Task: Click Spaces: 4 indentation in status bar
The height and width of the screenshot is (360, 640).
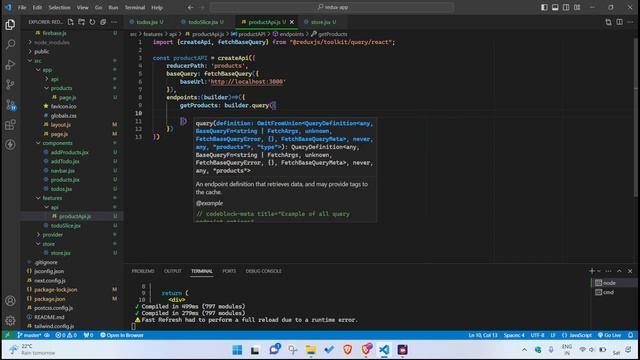Action: tap(514, 335)
